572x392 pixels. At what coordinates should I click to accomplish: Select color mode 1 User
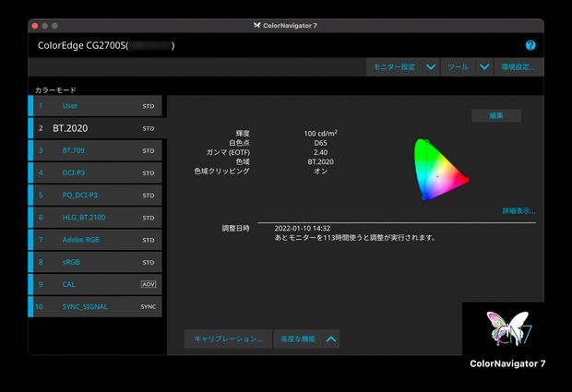[x=95, y=106]
